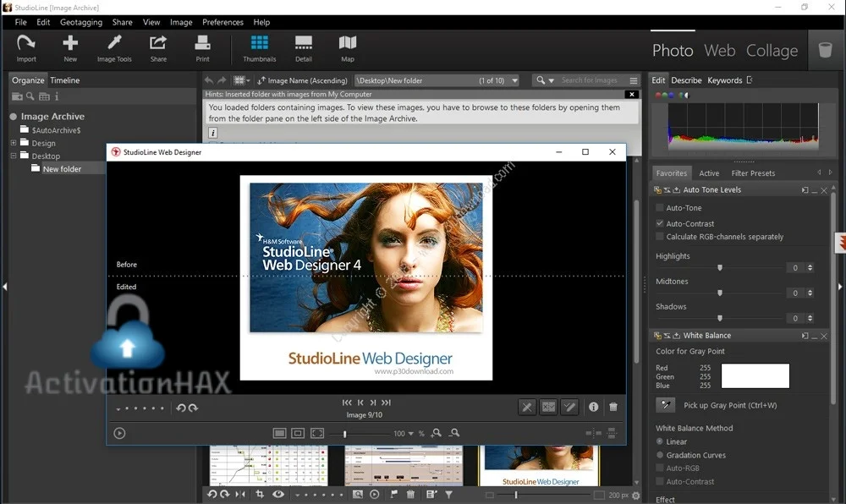Toggle the blue channel histogram button
Screen dimensions: 846x504
coord(671,96)
